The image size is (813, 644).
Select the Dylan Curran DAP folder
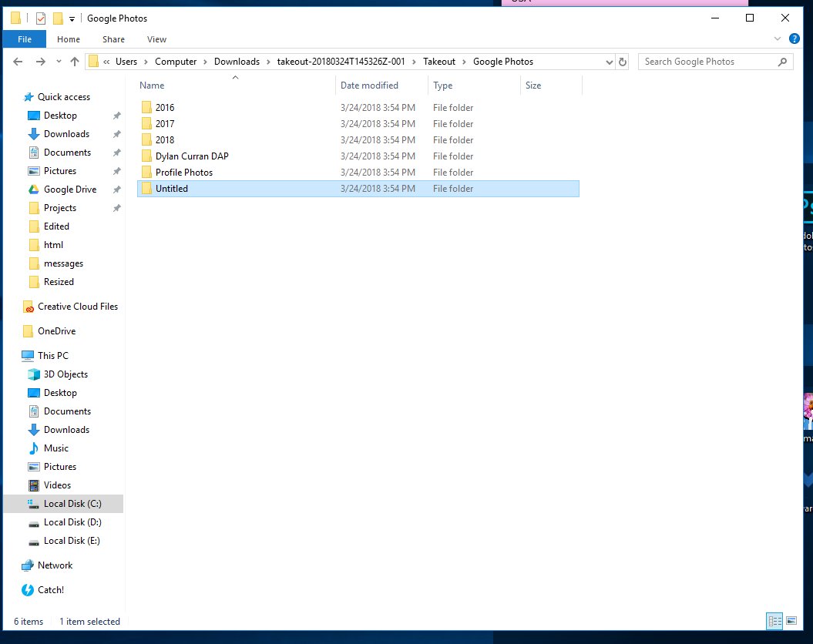point(358,156)
